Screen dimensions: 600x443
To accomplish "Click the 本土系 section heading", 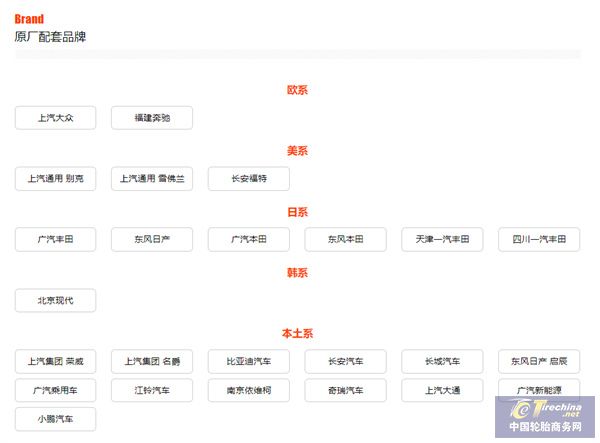I will [x=297, y=334].
